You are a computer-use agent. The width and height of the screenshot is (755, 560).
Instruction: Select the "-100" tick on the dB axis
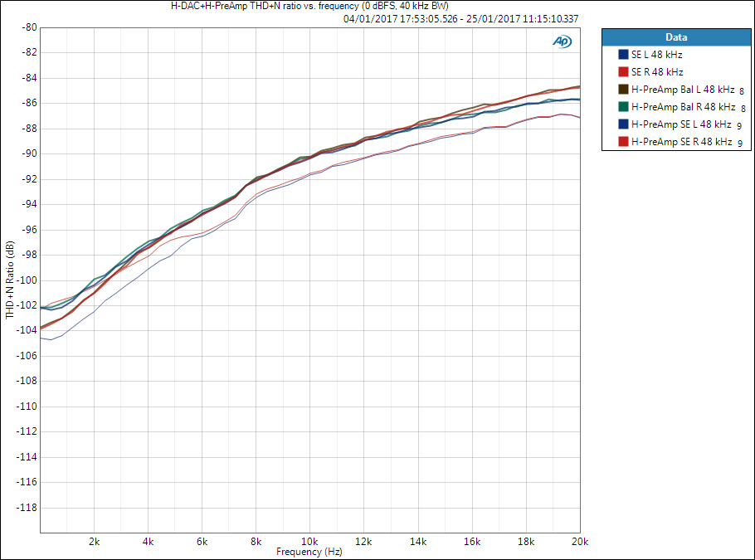point(27,280)
